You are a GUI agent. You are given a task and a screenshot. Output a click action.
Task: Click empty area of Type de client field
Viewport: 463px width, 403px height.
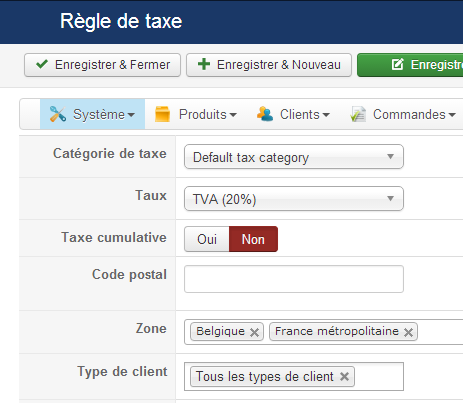coord(379,377)
